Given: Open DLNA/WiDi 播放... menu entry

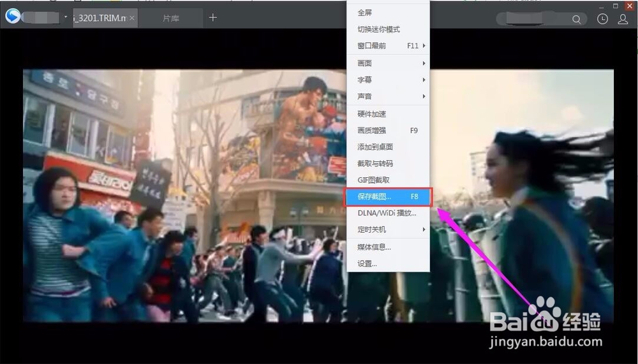Looking at the screenshot, I should [x=388, y=213].
